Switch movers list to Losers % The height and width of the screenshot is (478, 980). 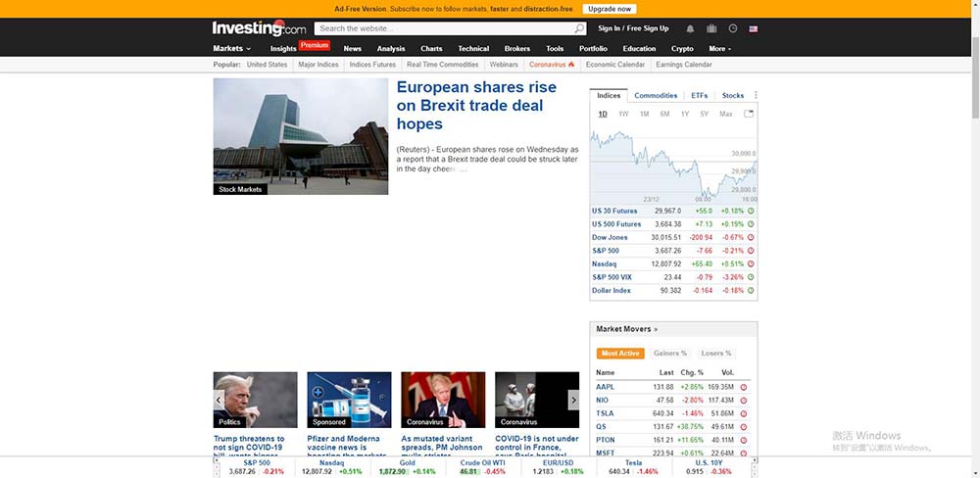pyautogui.click(x=716, y=353)
